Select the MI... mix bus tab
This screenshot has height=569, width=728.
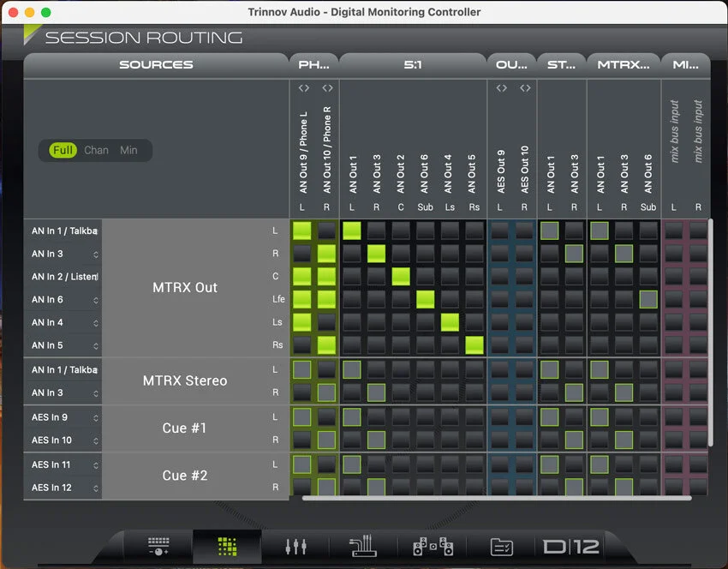tap(686, 64)
